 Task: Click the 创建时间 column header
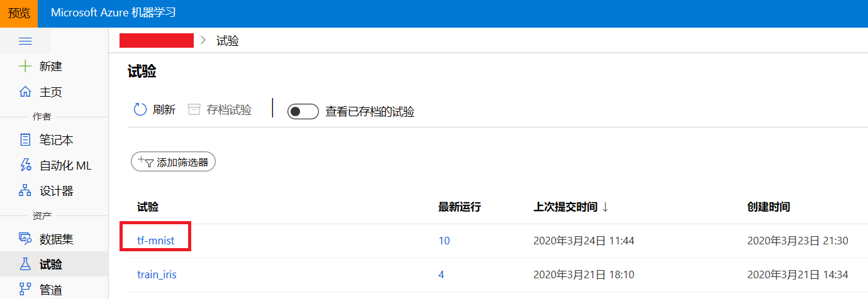[x=769, y=207]
